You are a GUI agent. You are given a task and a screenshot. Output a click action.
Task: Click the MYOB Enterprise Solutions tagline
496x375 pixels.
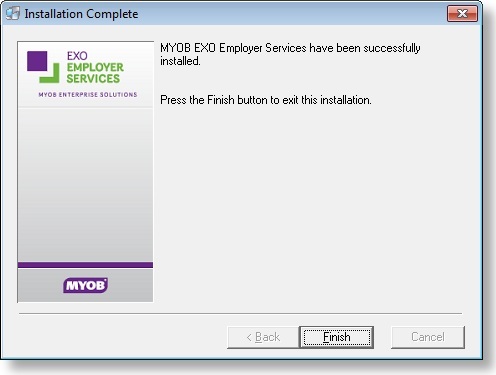pos(88,95)
